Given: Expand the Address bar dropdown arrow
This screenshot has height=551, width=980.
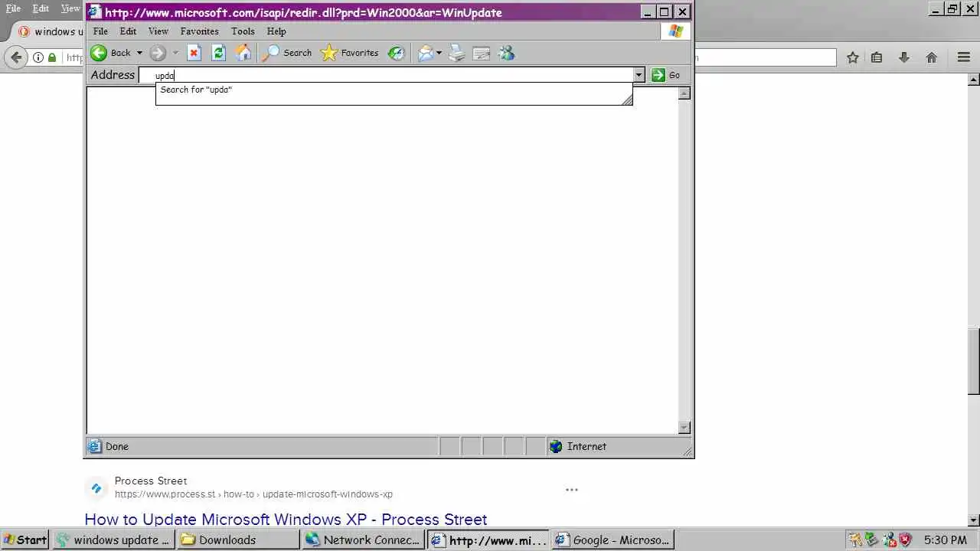Looking at the screenshot, I should click(639, 75).
